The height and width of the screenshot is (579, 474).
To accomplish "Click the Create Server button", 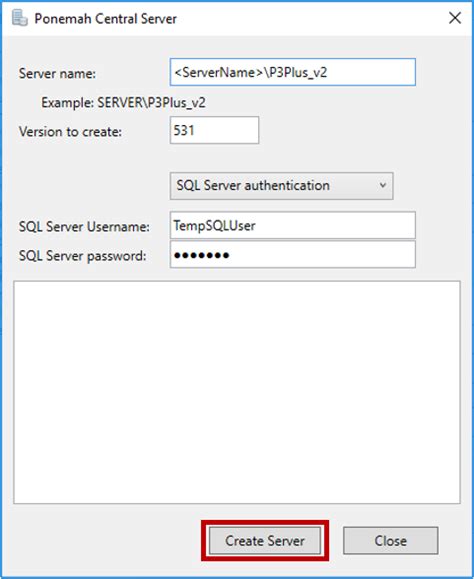I will (x=265, y=541).
